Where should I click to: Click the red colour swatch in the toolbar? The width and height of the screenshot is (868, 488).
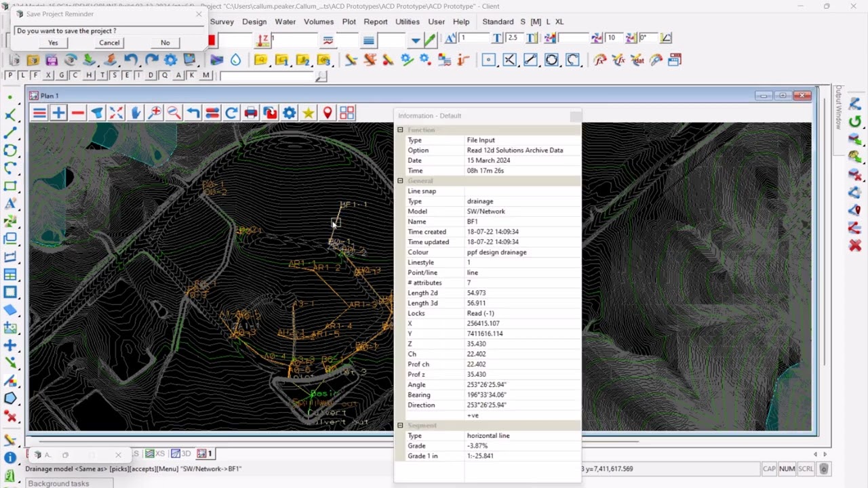[x=212, y=41]
